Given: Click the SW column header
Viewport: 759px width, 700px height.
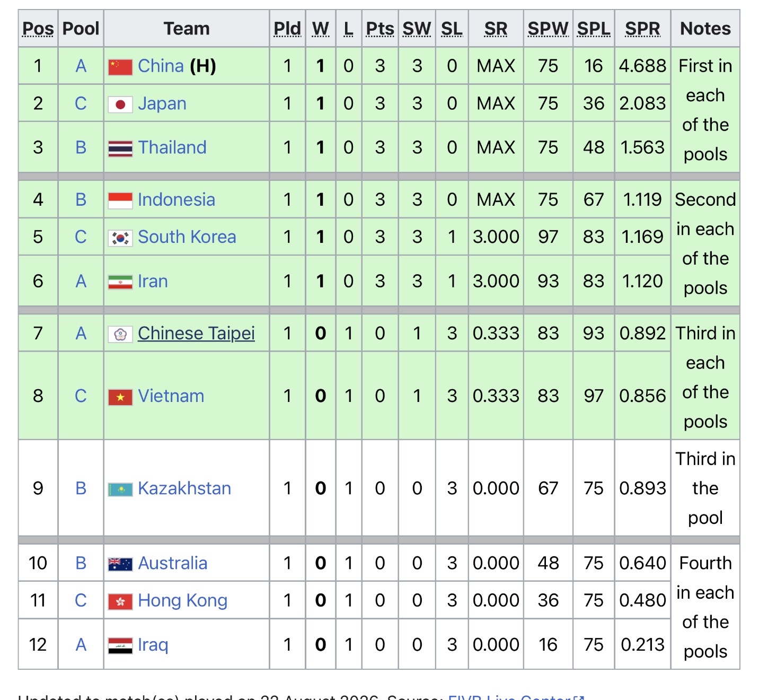Looking at the screenshot, I should point(417,29).
